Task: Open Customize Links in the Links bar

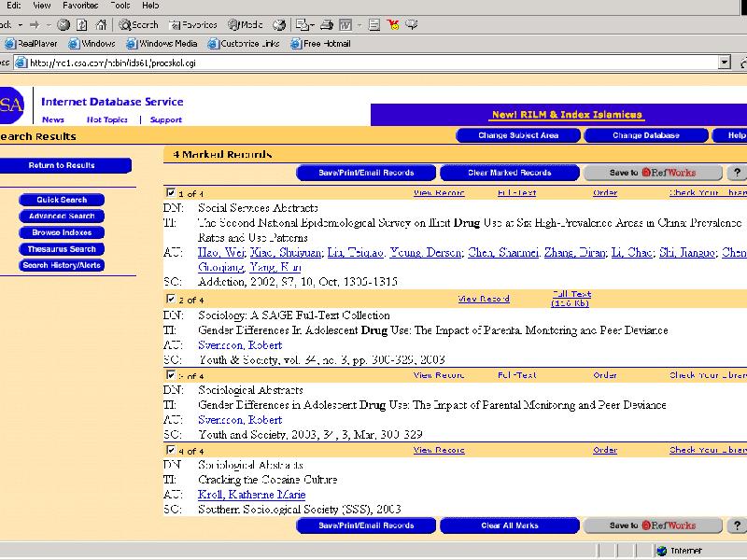Action: tap(244, 44)
